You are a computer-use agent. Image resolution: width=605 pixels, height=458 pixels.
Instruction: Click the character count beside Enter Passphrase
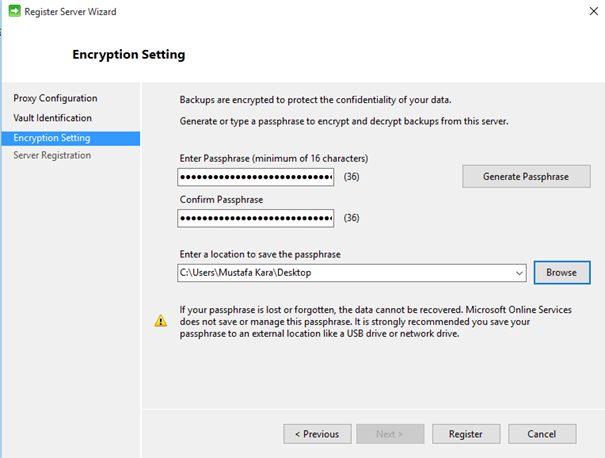352,177
